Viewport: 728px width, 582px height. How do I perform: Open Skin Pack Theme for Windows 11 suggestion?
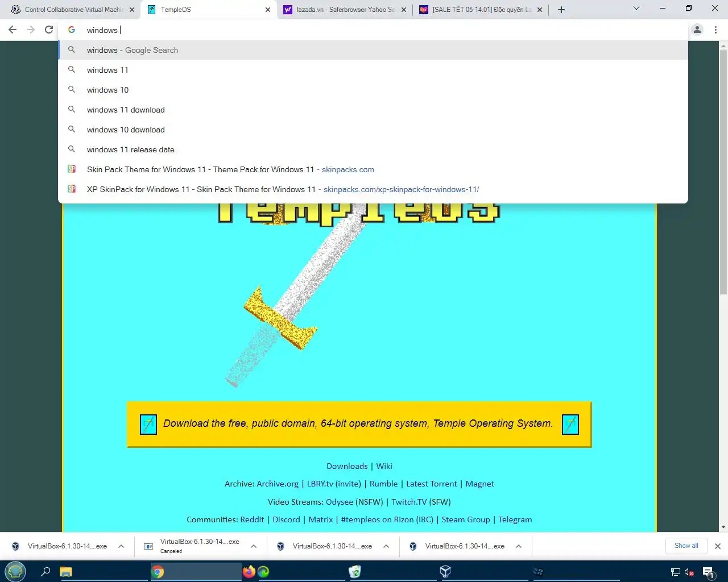373,169
